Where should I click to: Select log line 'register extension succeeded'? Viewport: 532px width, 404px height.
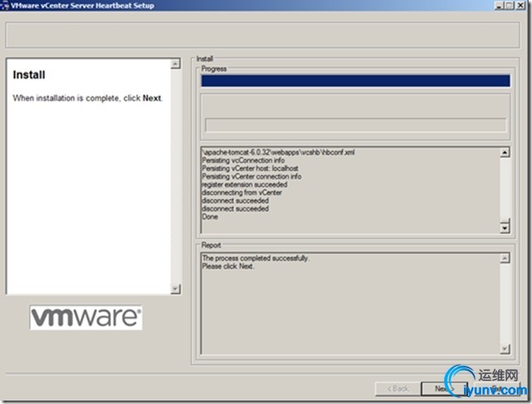click(x=244, y=185)
